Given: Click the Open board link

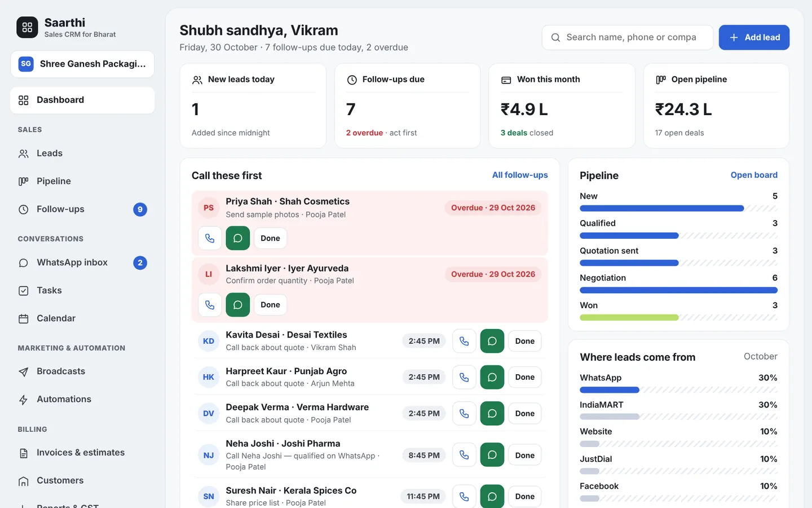Looking at the screenshot, I should coord(754,175).
